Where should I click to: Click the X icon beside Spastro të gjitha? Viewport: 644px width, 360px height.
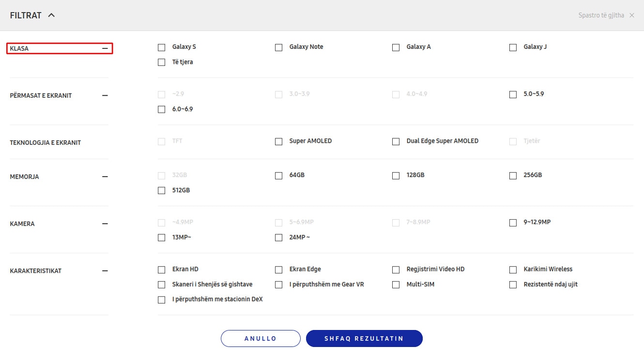pos(631,15)
